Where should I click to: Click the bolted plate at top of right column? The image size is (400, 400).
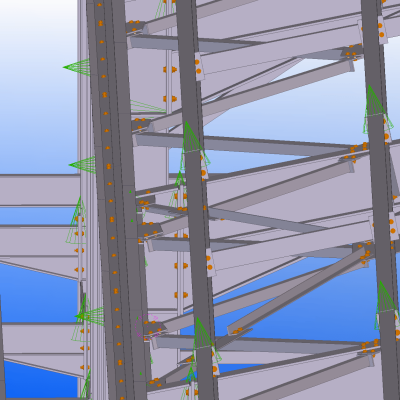[x=382, y=30]
